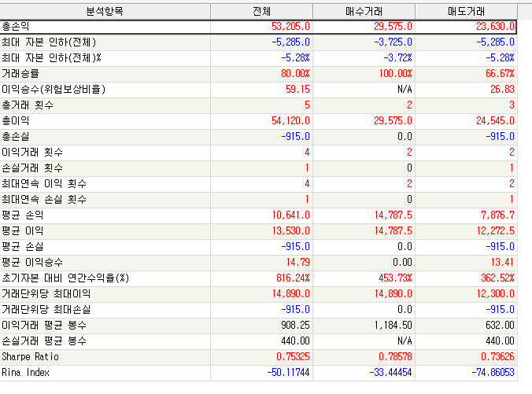Select the 최대연속 손실 횟수 row label
Viewport: 532px width, 394px height.
click(x=44, y=200)
